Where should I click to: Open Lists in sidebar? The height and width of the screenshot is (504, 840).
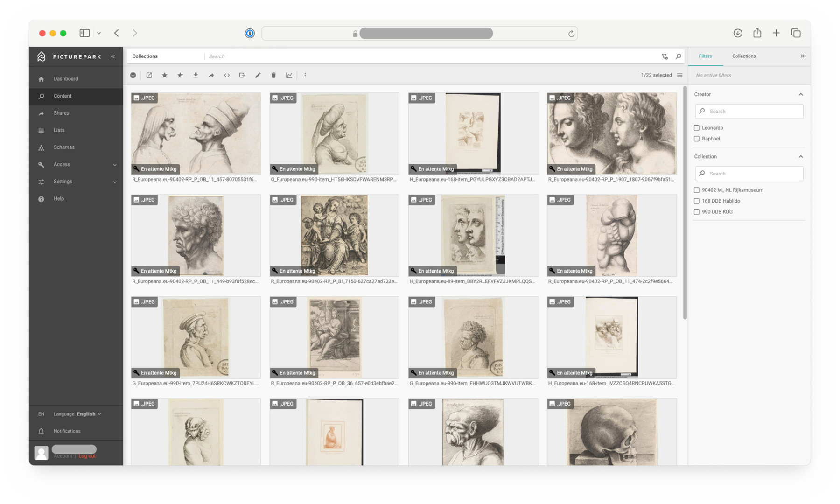pyautogui.click(x=76, y=130)
